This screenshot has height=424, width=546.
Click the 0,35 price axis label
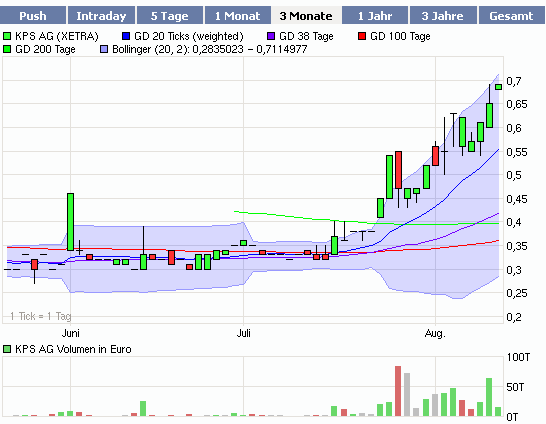click(517, 246)
